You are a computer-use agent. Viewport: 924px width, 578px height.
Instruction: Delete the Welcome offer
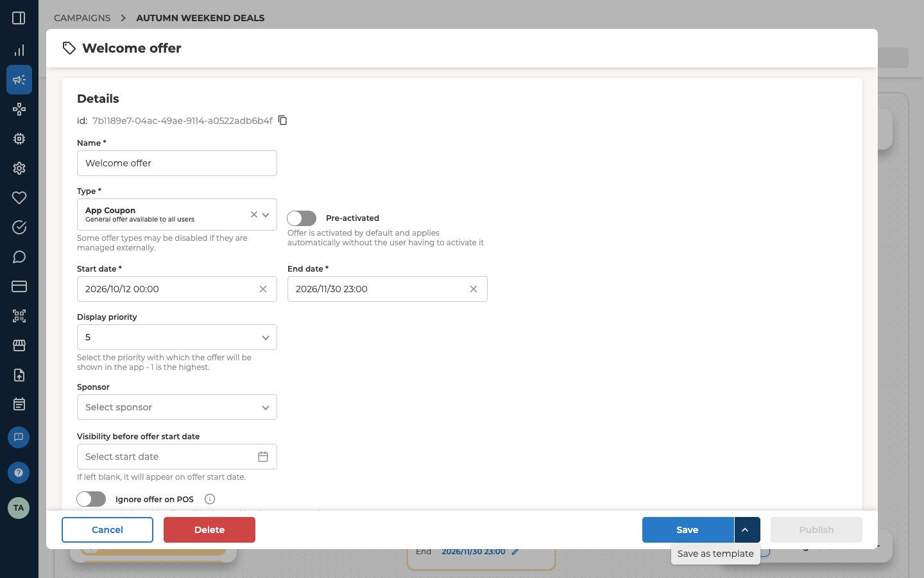coord(209,530)
